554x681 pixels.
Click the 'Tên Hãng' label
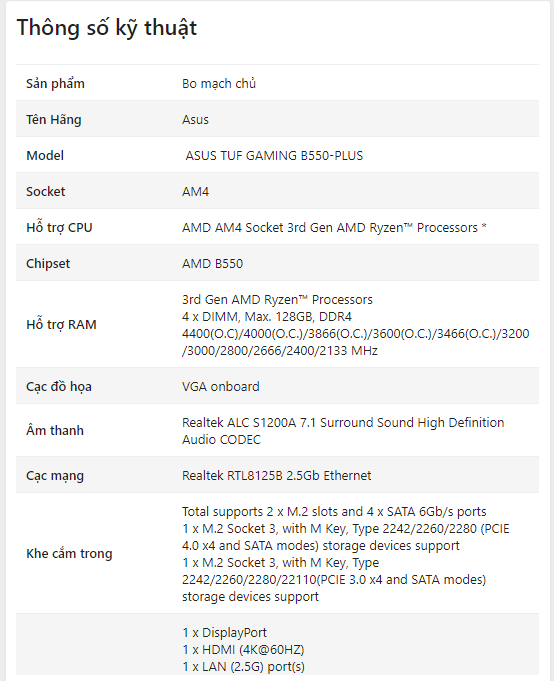[x=53, y=119]
